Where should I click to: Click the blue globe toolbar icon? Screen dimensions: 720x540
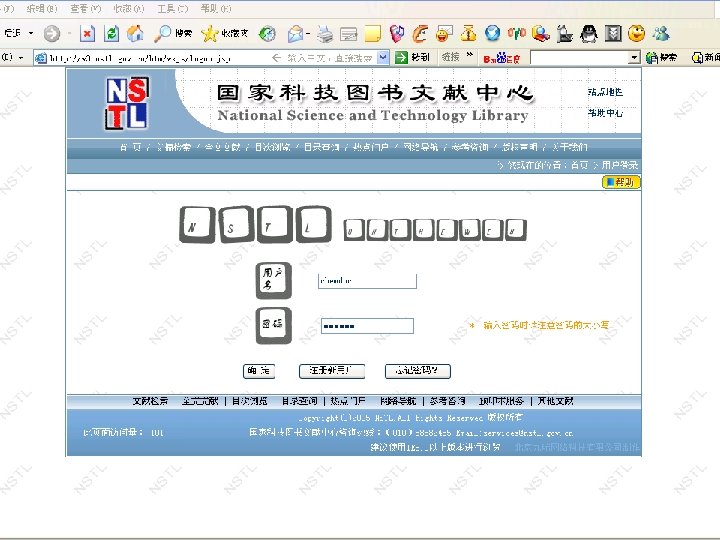(493, 33)
